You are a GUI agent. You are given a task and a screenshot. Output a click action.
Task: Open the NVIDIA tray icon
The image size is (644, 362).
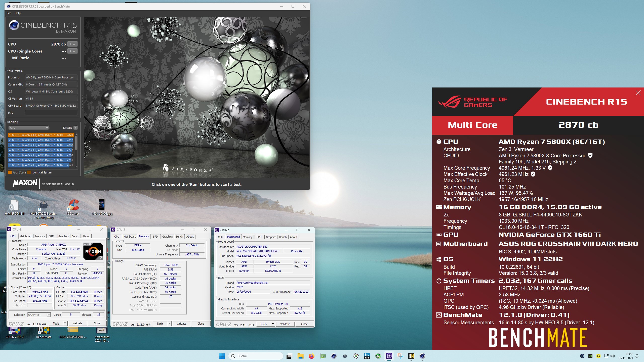[590, 356]
